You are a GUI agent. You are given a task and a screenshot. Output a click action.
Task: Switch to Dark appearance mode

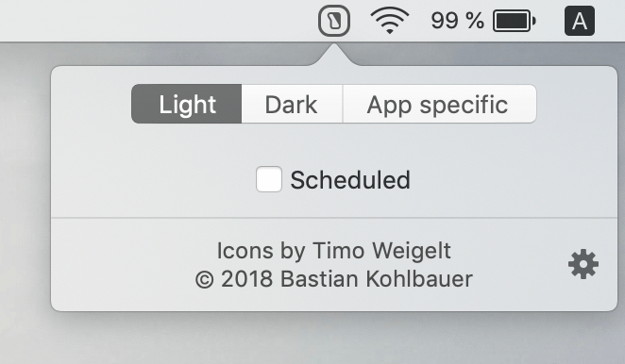(292, 104)
